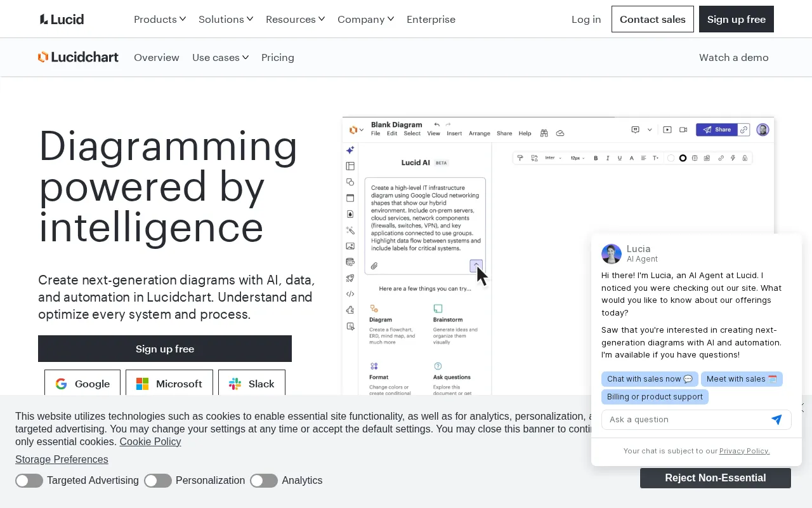This screenshot has height=508, width=812.
Task: Click the Diagram suggestion card in Lucid AI panel
Action: [393, 324]
